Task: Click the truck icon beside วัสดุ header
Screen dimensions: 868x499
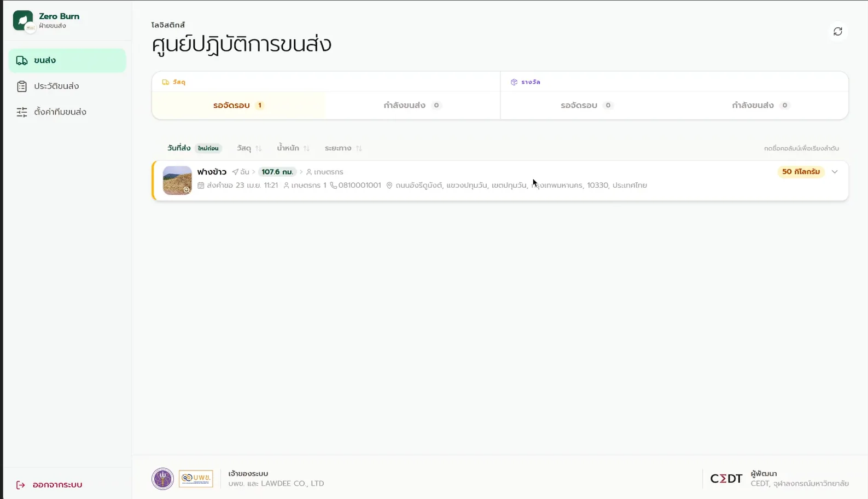Action: (165, 82)
